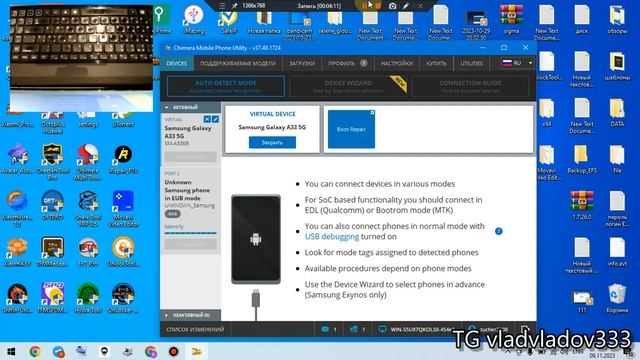Open the Поддерживаемые модели tab
Image resolution: width=640 pixels, height=360 pixels.
click(x=238, y=63)
